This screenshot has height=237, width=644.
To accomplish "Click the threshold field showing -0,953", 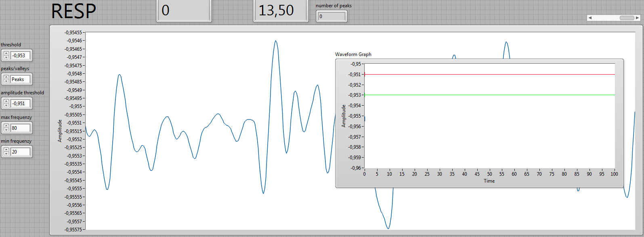I will (21, 56).
